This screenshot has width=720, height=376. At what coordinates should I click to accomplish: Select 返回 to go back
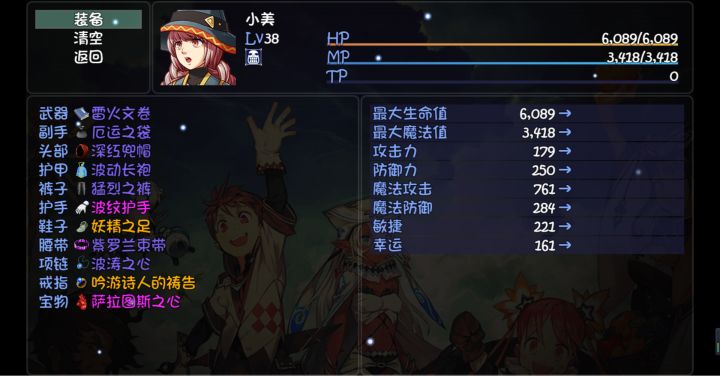pyautogui.click(x=88, y=57)
